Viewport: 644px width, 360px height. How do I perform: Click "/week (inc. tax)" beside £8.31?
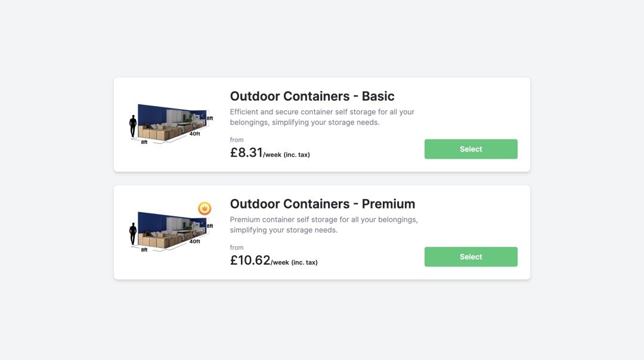[x=286, y=155]
